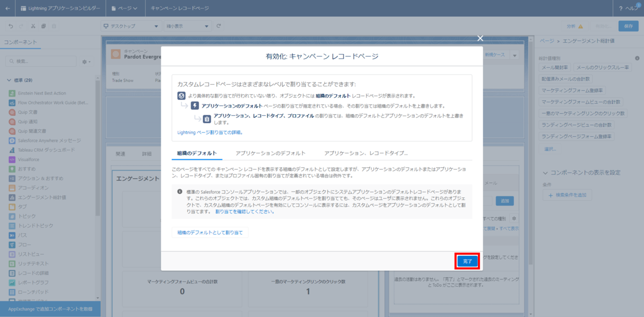
Task: Click the refresh preview icon
Action: point(217,25)
